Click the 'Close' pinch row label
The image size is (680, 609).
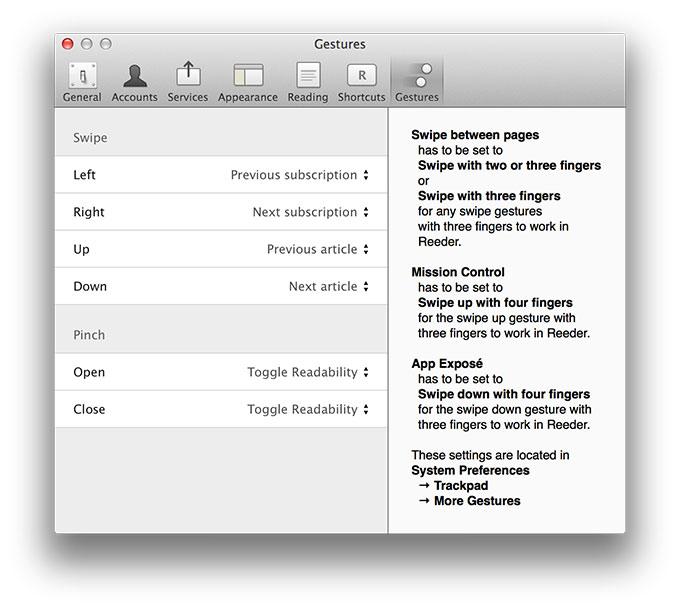(x=89, y=409)
